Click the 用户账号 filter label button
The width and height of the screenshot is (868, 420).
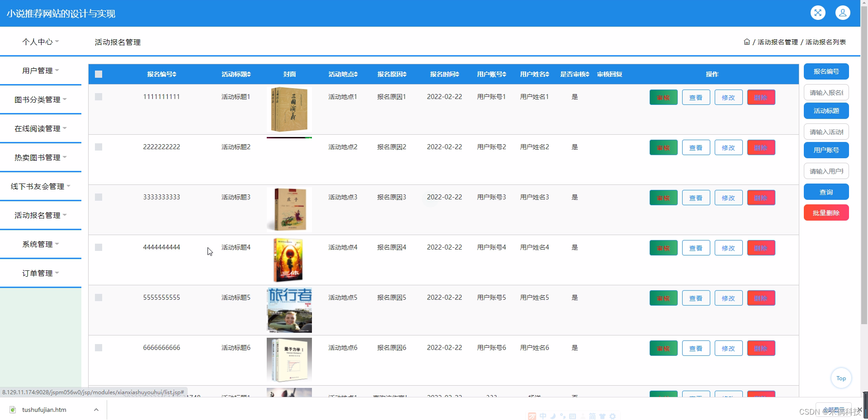pyautogui.click(x=826, y=150)
